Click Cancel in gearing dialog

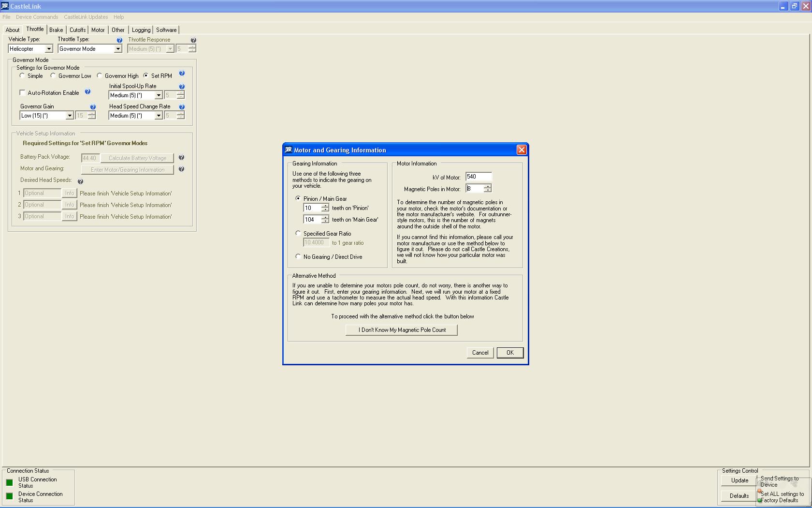(x=480, y=353)
